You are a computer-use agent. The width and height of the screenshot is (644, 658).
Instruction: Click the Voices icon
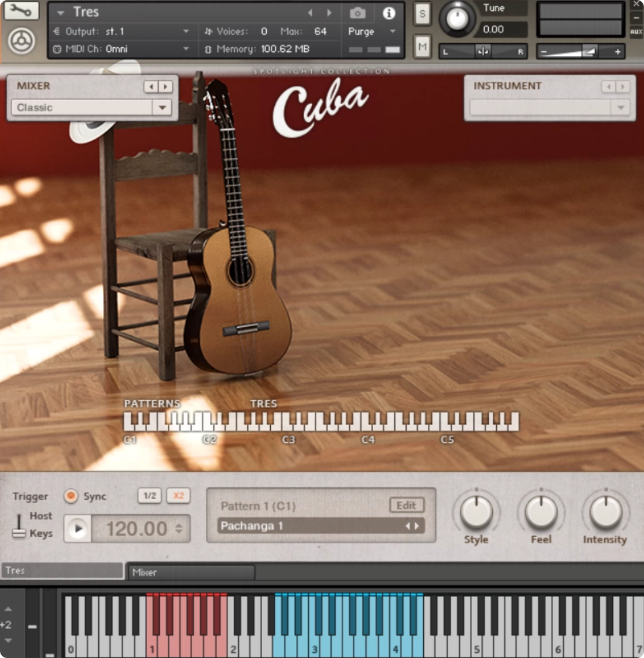[x=209, y=32]
